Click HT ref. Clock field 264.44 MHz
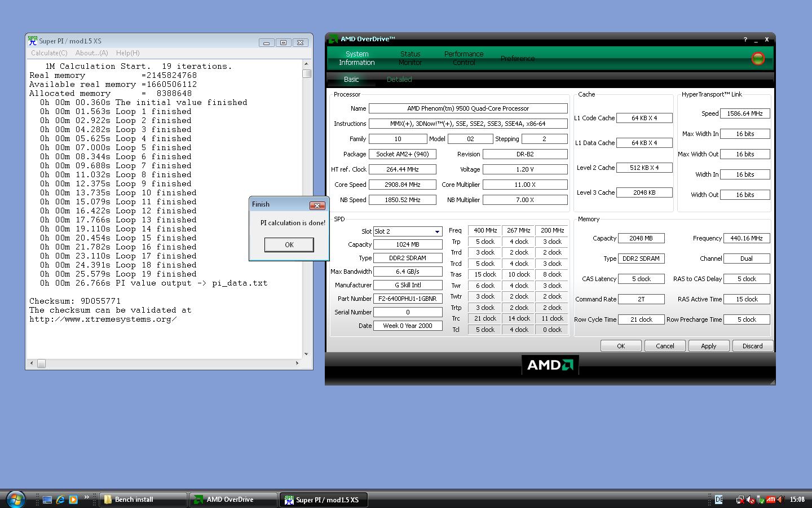 [402, 169]
